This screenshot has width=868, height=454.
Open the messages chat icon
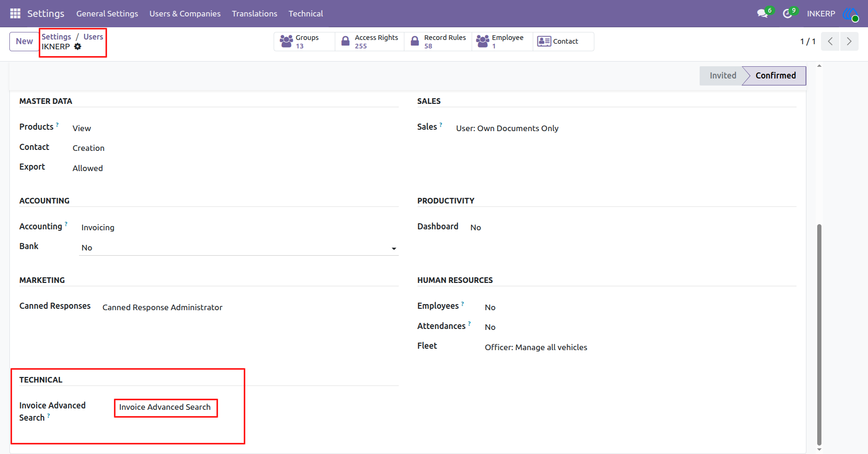click(762, 14)
